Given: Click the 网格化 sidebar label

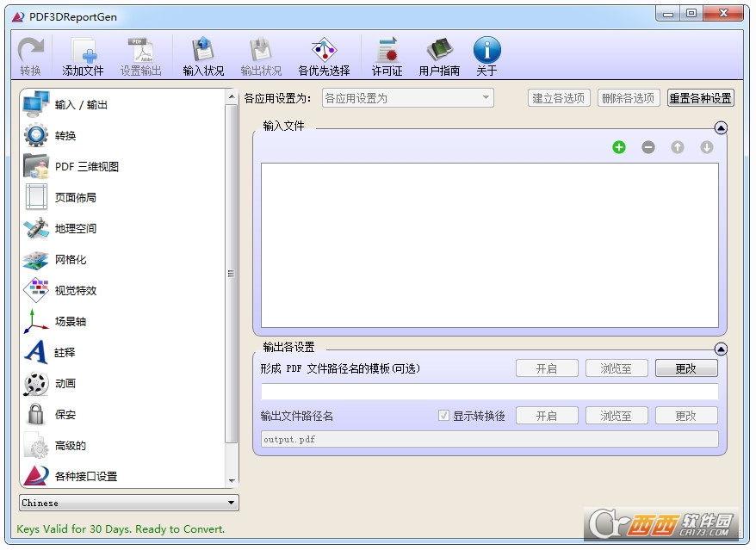Looking at the screenshot, I should [x=71, y=259].
